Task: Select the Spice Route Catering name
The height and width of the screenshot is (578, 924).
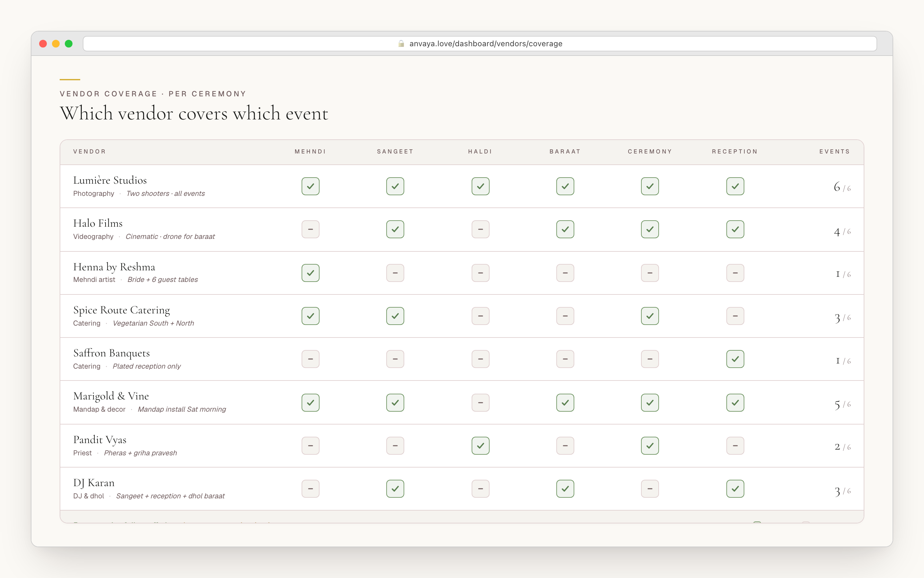Action: 121,310
